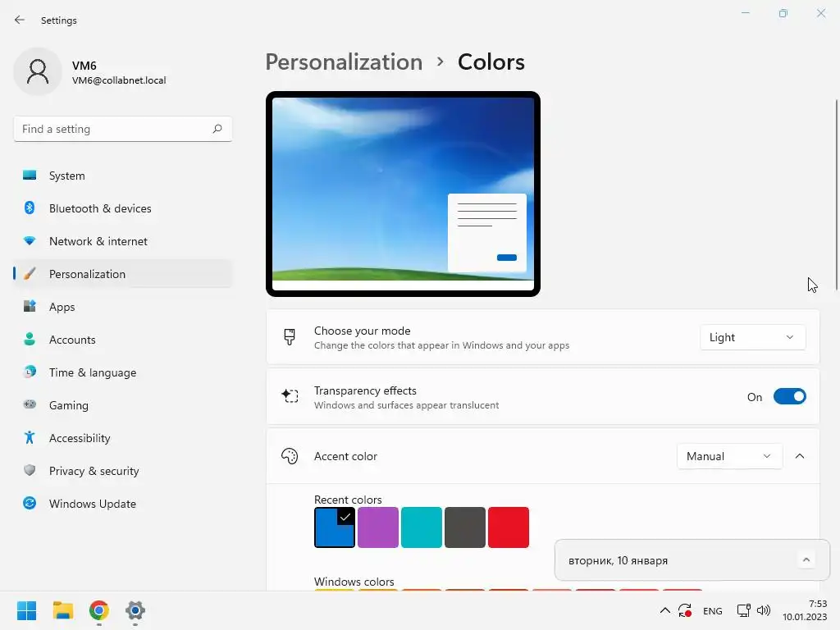Viewport: 840px width, 630px height.
Task: Open the Gaming settings page
Action: [123, 405]
